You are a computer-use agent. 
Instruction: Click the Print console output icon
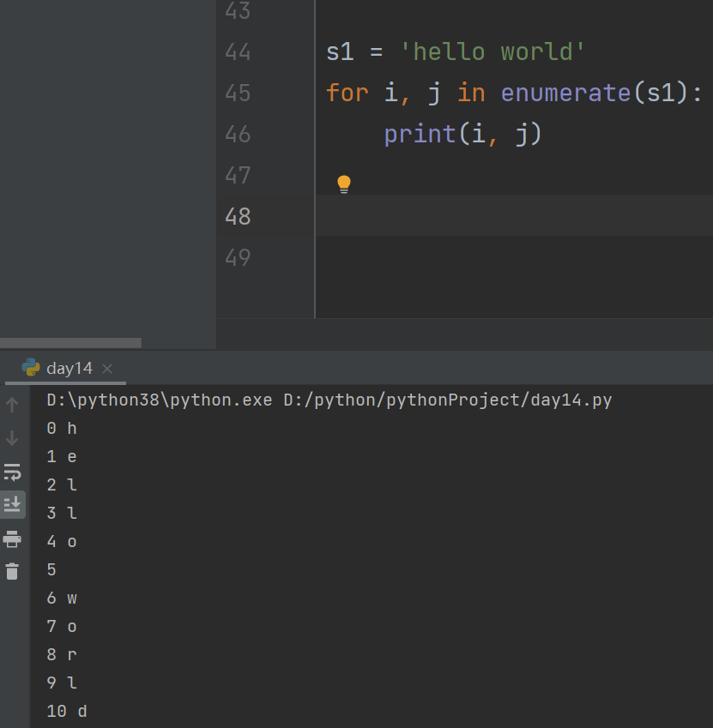click(12, 539)
